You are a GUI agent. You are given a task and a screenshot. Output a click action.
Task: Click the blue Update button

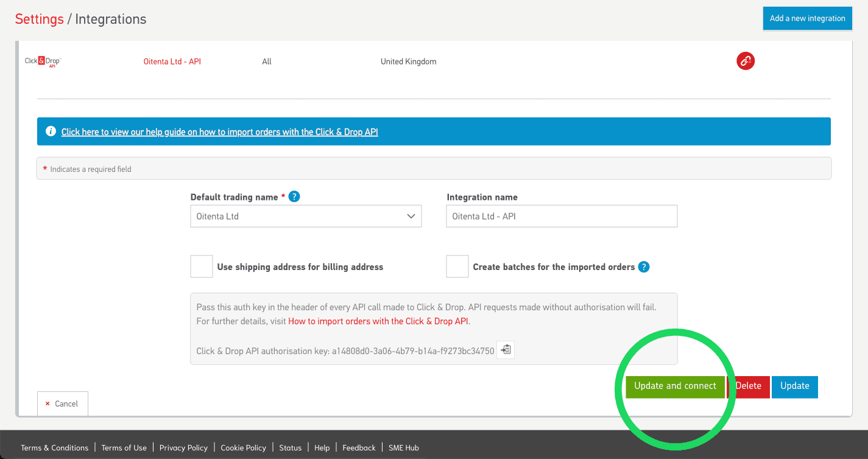pos(795,386)
